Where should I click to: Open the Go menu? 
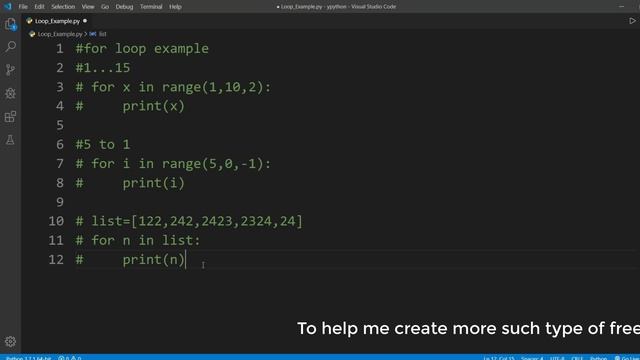click(105, 7)
